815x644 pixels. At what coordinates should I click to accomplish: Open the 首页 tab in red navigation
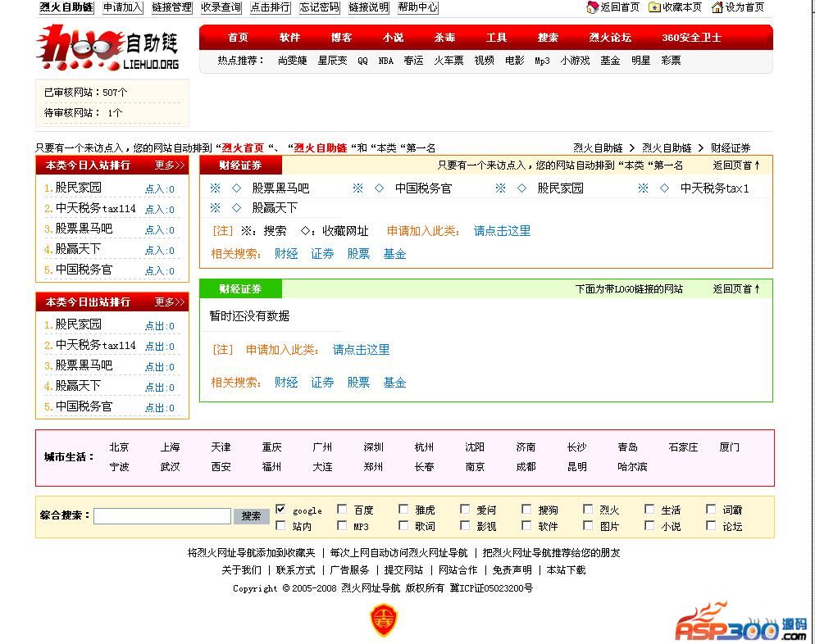pyautogui.click(x=238, y=38)
